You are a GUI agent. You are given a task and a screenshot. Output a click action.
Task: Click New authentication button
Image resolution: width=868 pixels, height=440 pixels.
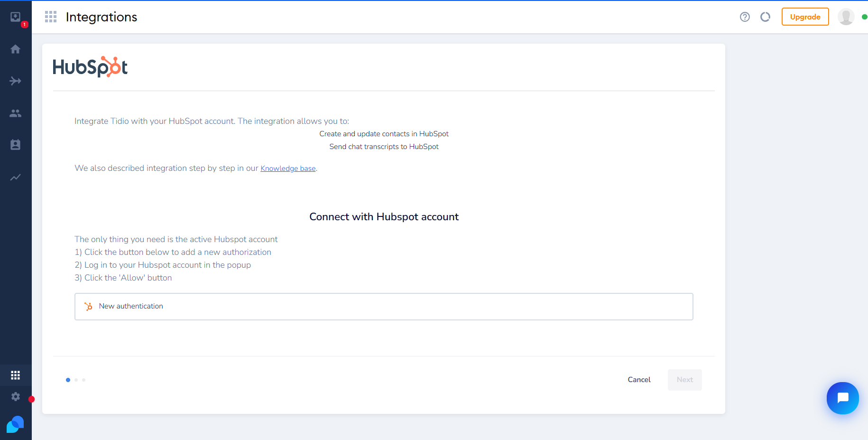(x=384, y=307)
